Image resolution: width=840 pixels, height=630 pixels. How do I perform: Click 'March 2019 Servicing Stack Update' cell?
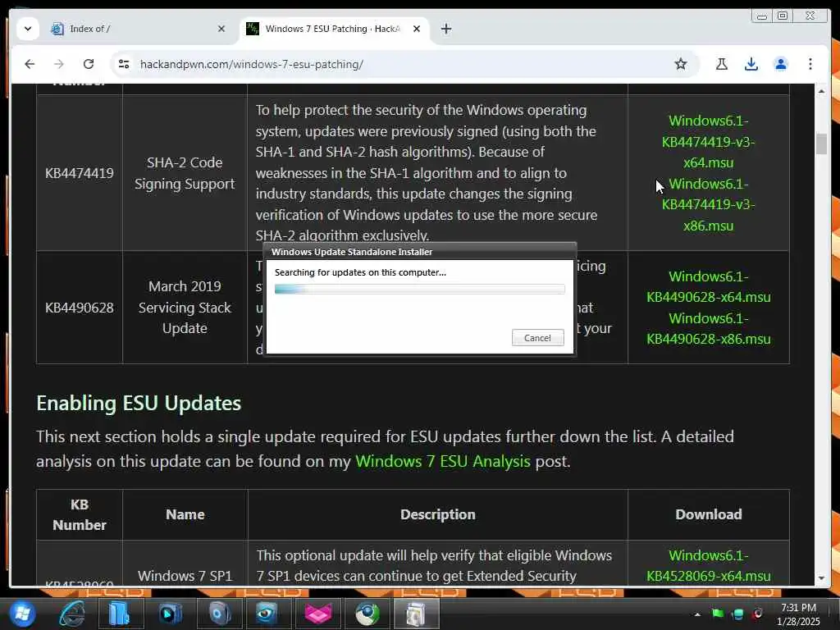[x=185, y=308]
